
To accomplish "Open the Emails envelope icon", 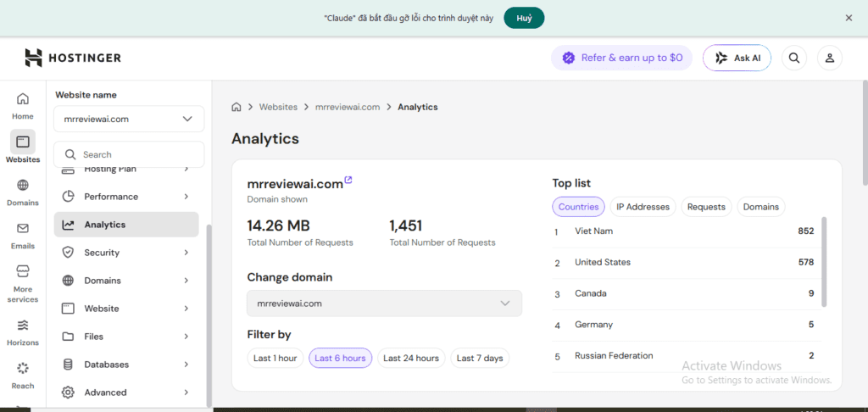I will (23, 228).
